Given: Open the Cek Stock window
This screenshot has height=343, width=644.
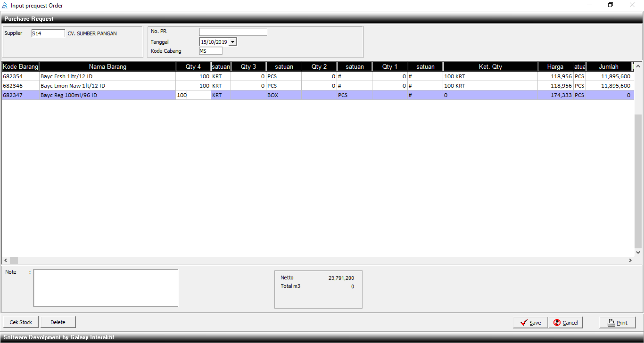Looking at the screenshot, I should pos(21,322).
